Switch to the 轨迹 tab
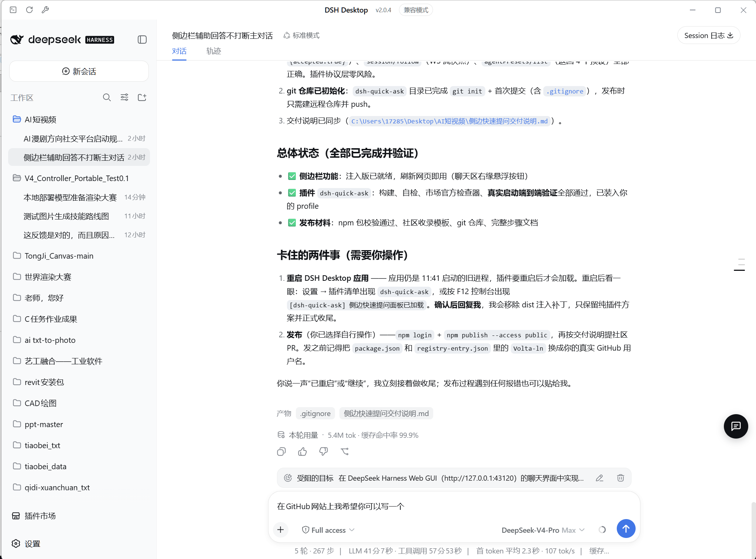This screenshot has height=559, width=756. (x=213, y=51)
